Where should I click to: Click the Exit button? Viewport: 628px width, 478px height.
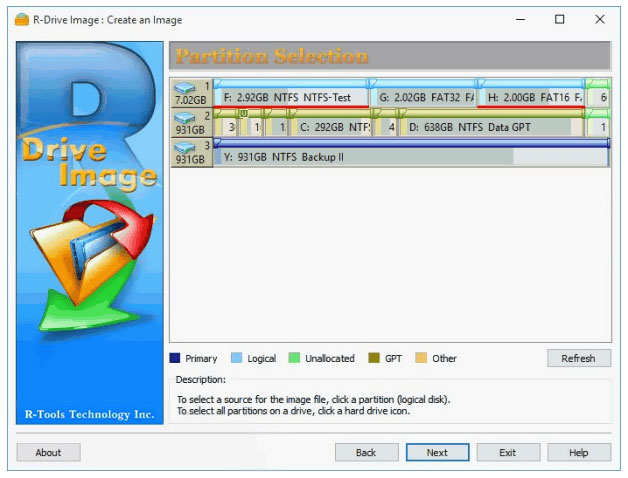[508, 452]
